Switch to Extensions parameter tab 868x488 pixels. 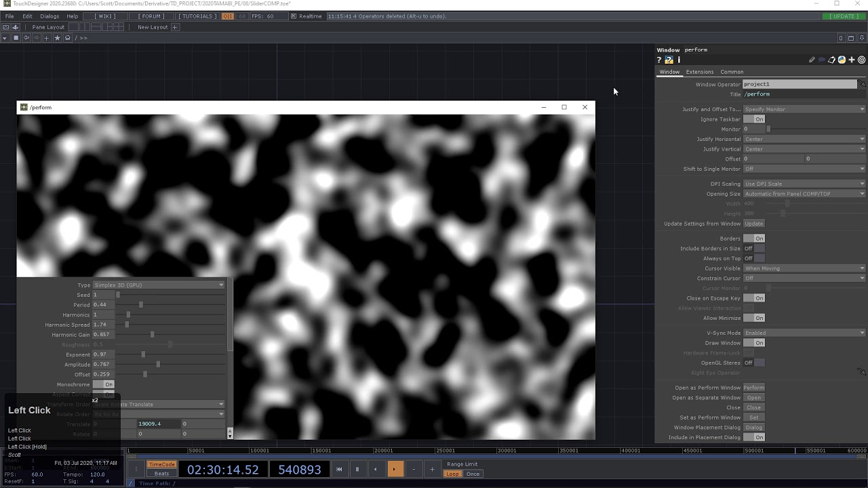tap(699, 72)
